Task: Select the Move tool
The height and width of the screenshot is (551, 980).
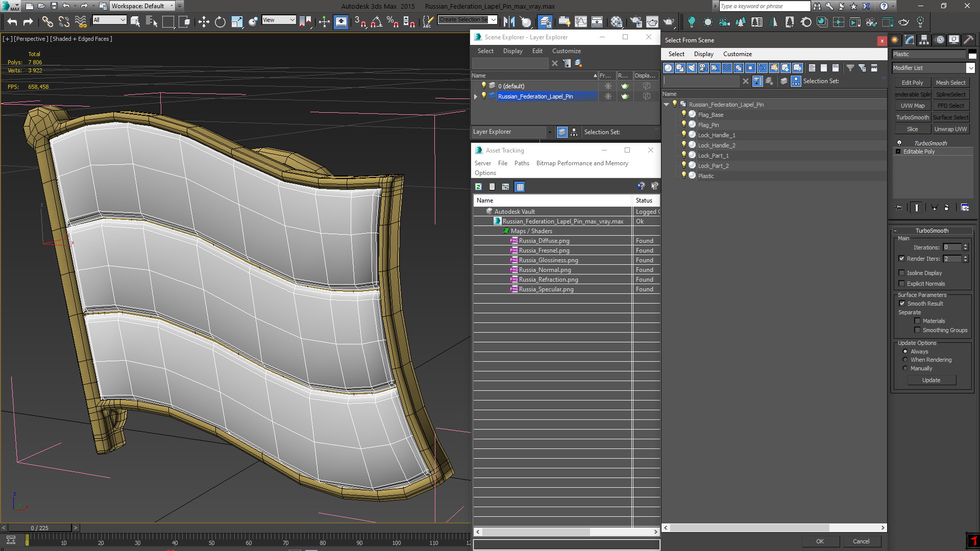Action: click(x=203, y=21)
